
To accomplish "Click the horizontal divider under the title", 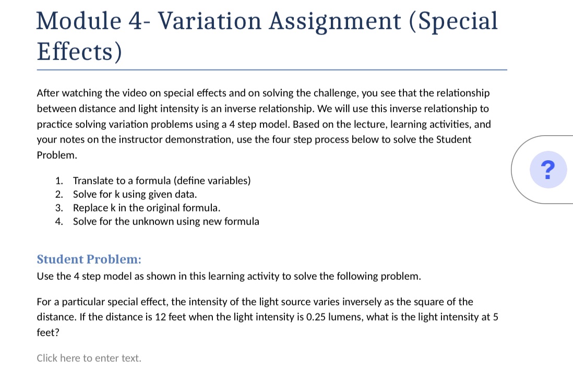I will tap(271, 68).
